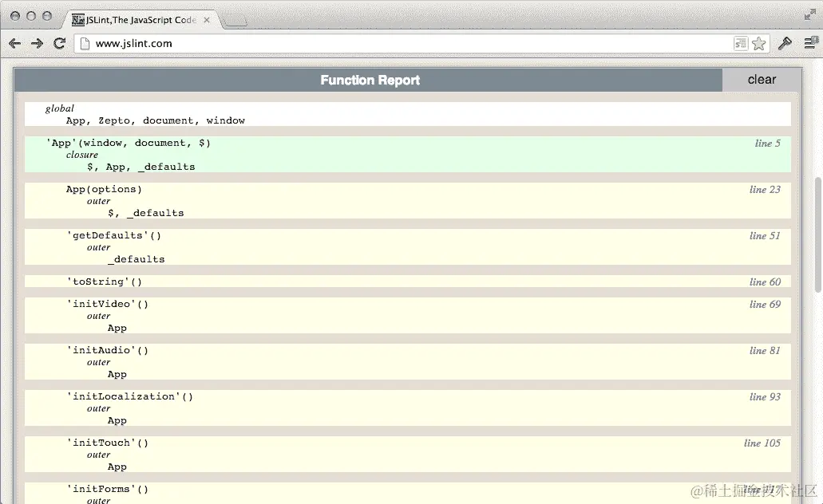
Task: Click 'App, Zepto, document, window' globals text
Action: 156,120
